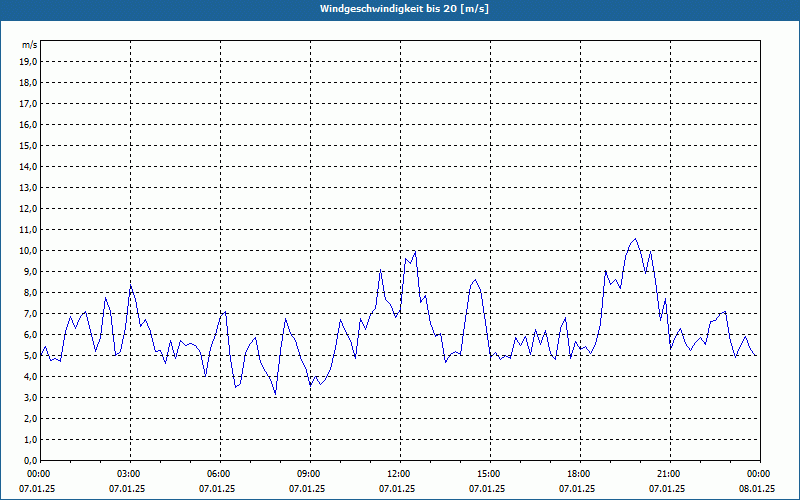Select the '18,0' y-axis label

coord(29,83)
